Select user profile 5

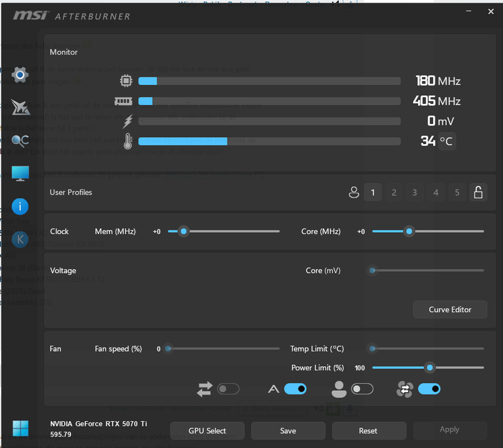click(457, 193)
